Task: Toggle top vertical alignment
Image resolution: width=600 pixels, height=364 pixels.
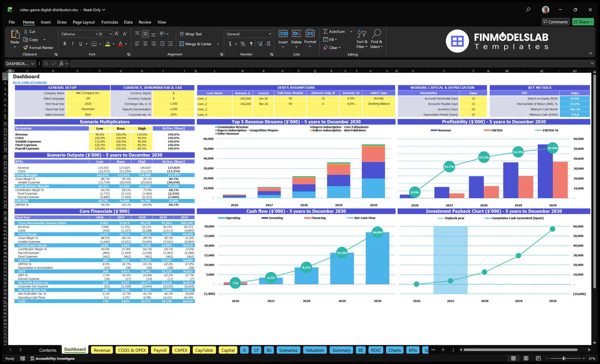Action: tap(136, 34)
